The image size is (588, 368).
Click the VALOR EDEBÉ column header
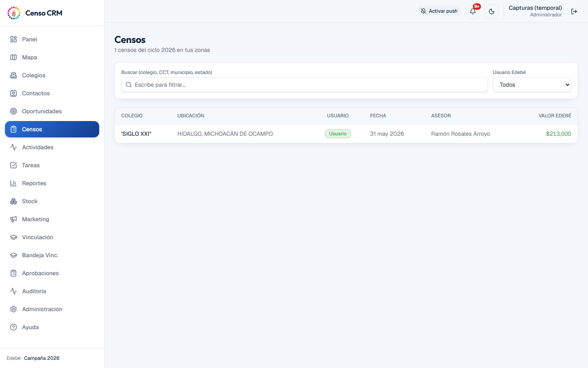[x=555, y=116]
